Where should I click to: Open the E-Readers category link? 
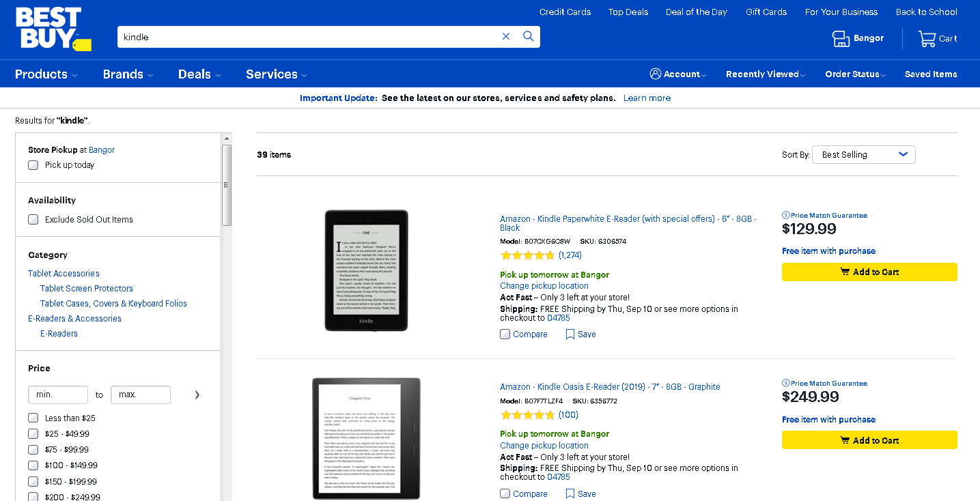59,334
